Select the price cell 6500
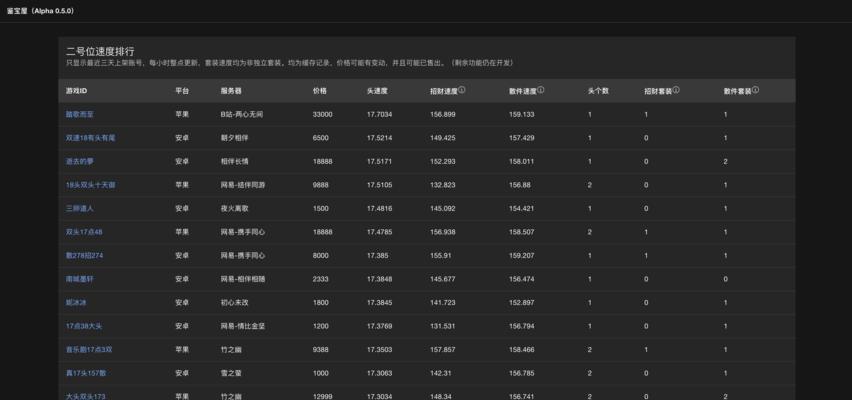This screenshot has height=400, width=852. point(321,138)
